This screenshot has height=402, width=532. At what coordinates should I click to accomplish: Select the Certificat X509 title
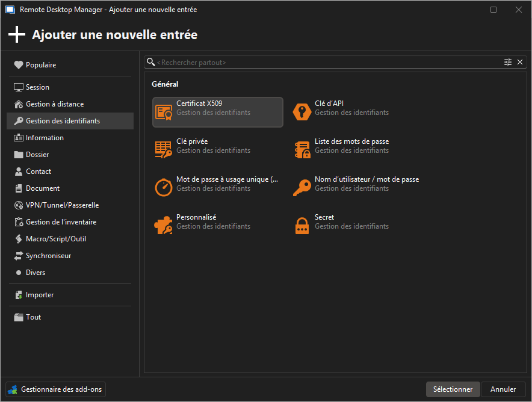coord(199,104)
